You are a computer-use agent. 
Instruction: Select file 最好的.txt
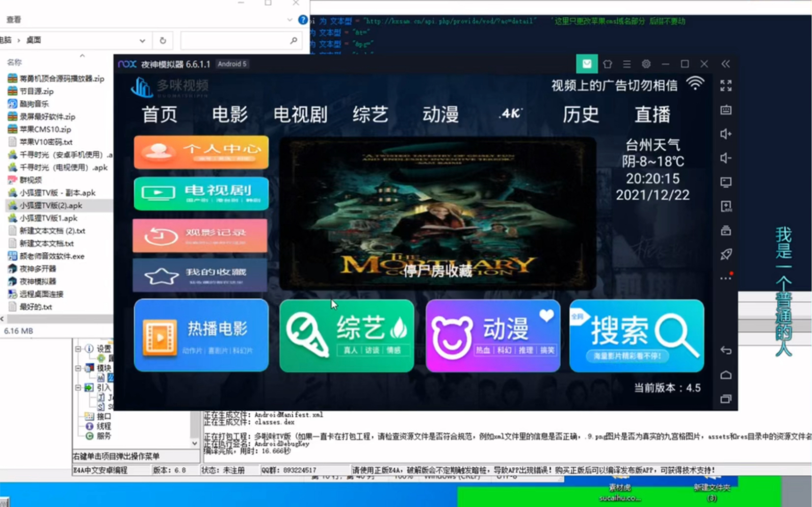[x=30, y=307]
